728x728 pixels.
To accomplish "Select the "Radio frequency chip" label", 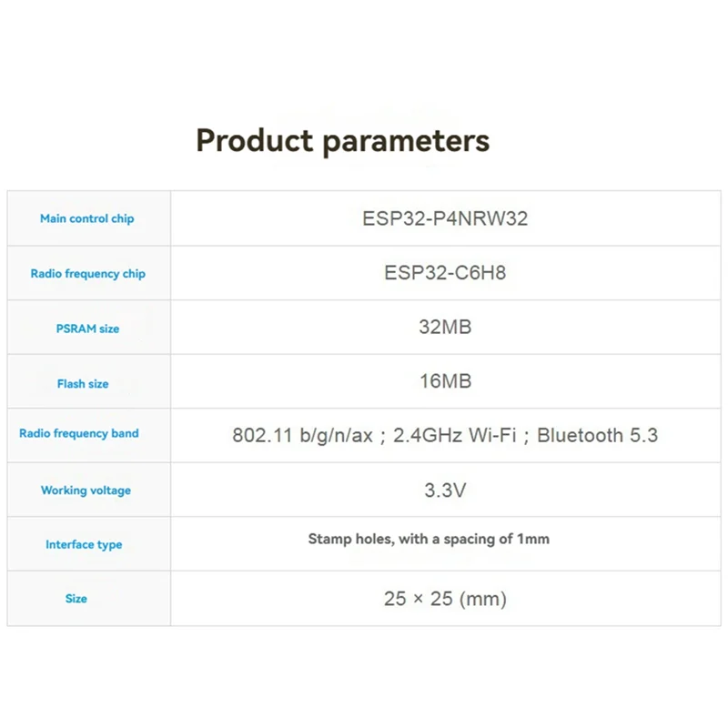I will point(87,274).
